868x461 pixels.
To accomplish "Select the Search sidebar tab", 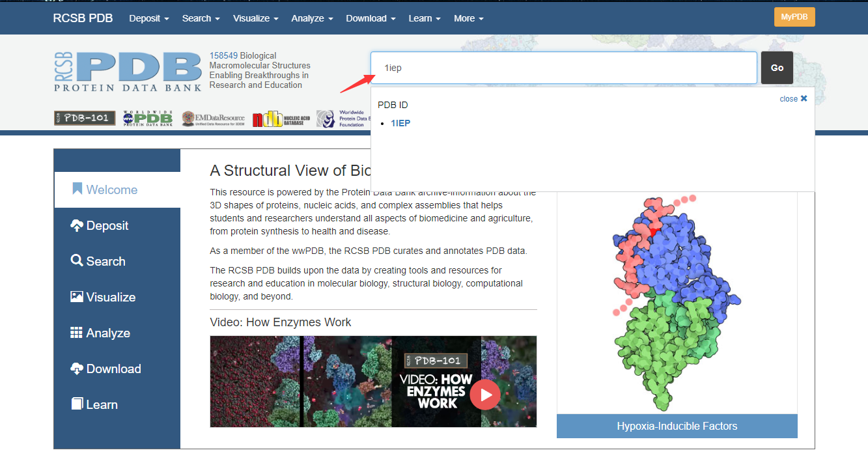I will click(117, 261).
